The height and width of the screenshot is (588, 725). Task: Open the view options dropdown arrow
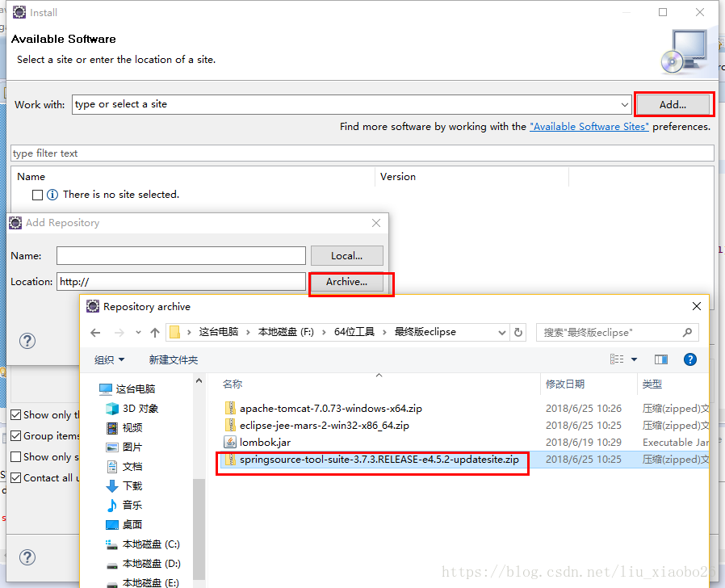click(634, 359)
